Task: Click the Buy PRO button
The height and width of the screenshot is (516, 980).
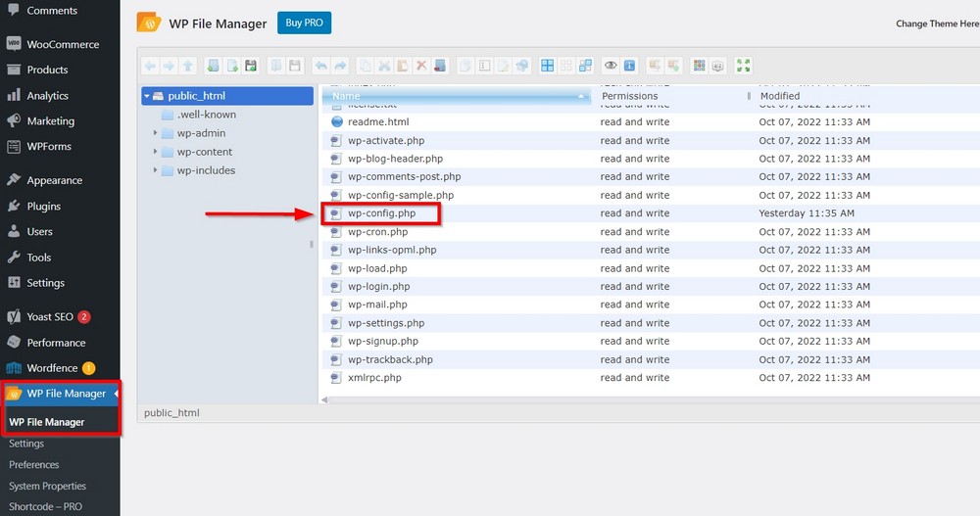Action: point(305,23)
